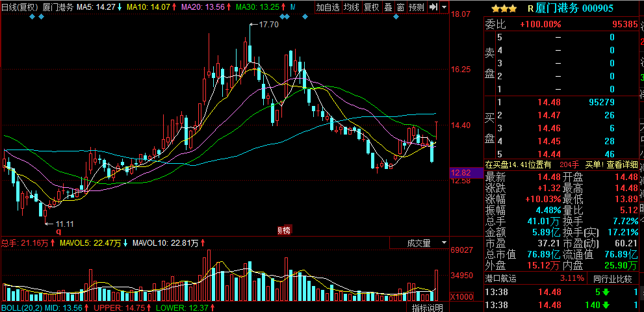
Task: Click the 流通值 76.89亿 value
Action: (x=621, y=253)
